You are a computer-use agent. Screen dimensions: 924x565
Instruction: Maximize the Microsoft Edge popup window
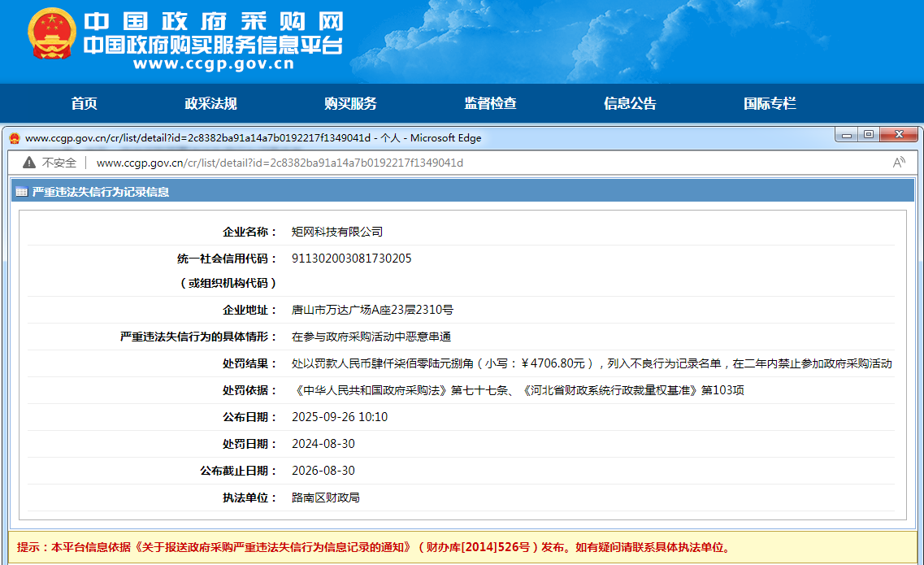pos(869,135)
